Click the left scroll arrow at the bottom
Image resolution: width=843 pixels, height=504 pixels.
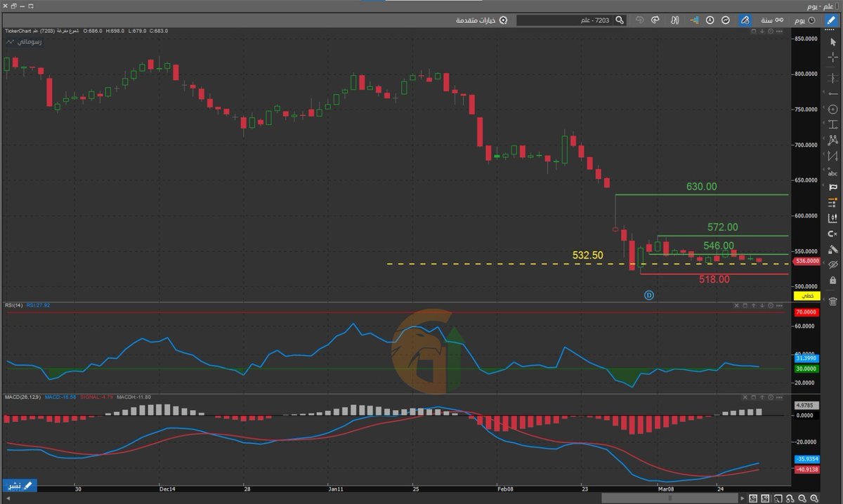click(8, 498)
